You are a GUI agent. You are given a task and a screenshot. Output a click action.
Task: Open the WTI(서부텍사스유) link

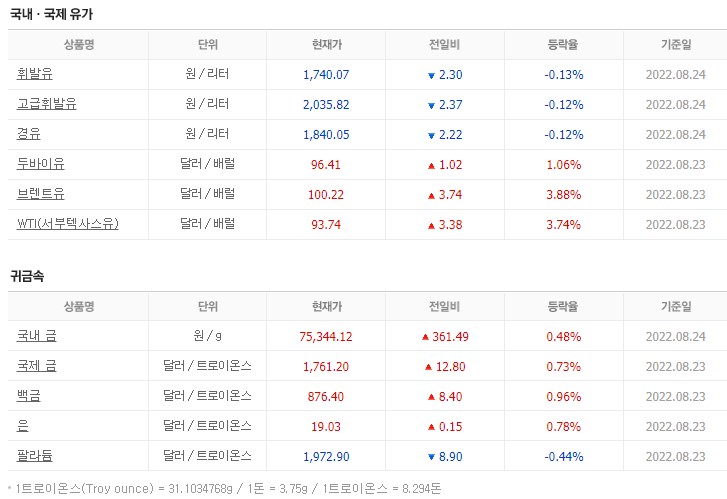point(68,224)
